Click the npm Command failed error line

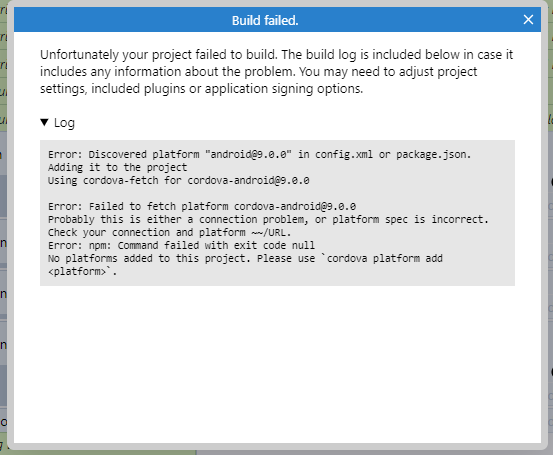[x=182, y=245]
